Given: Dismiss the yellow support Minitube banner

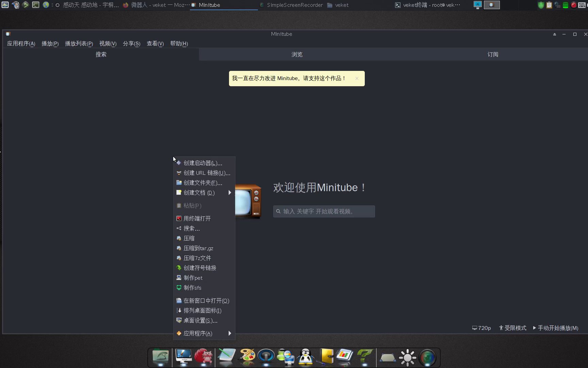Looking at the screenshot, I should [357, 78].
